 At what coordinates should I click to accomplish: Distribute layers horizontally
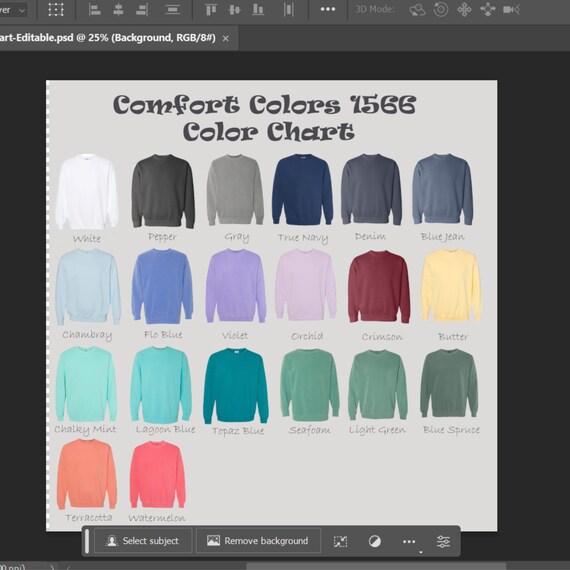click(x=289, y=10)
